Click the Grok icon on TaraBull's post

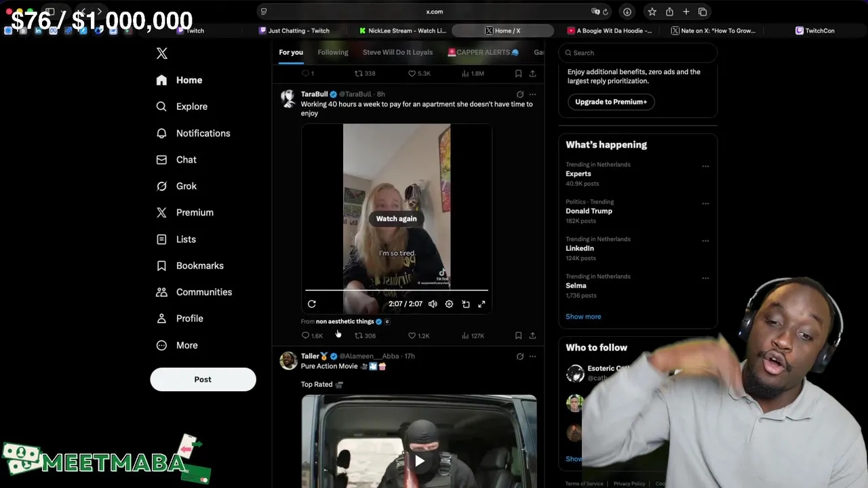(520, 94)
